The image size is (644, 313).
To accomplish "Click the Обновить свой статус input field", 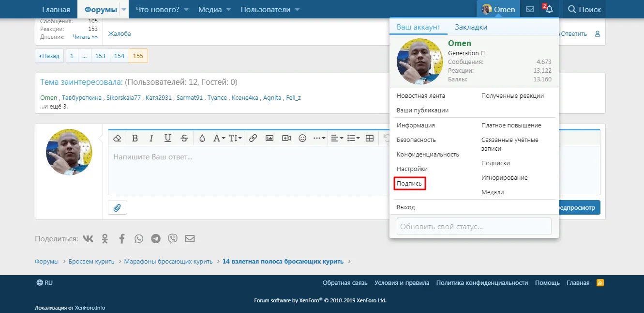I will point(474,227).
